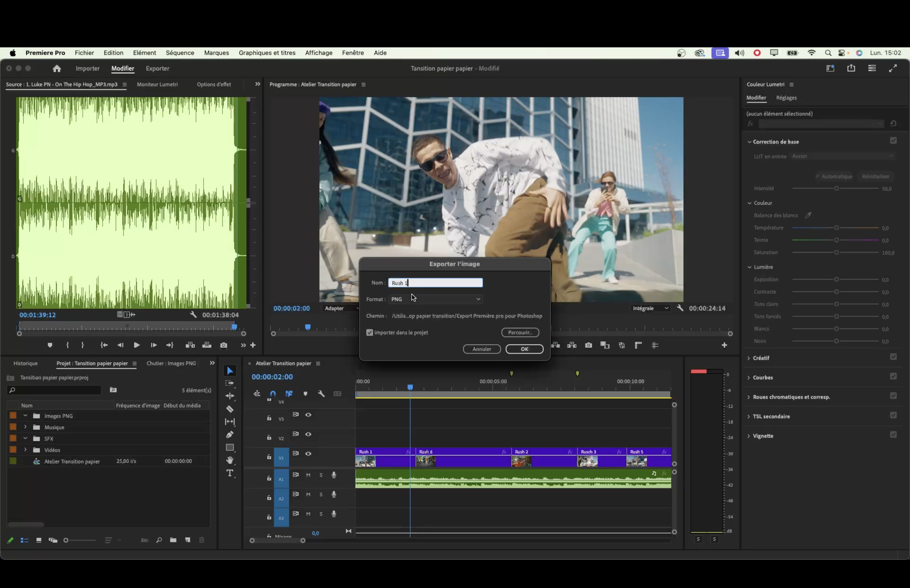
Task: Mute audio track A1
Action: click(308, 475)
